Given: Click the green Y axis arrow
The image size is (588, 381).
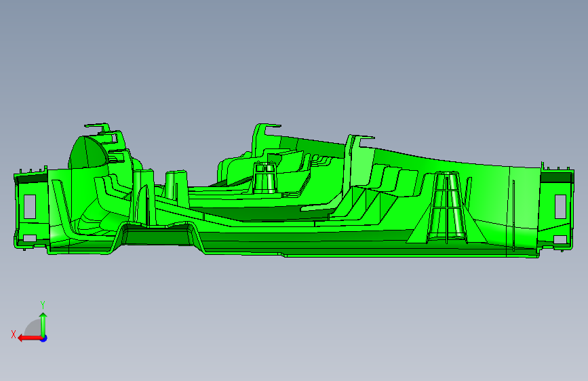Looking at the screenshot, I should [x=43, y=325].
